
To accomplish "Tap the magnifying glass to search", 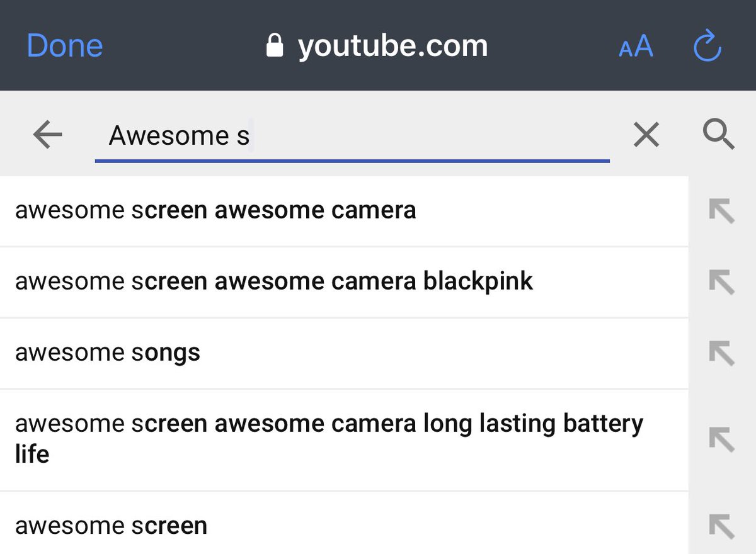I will [x=718, y=134].
